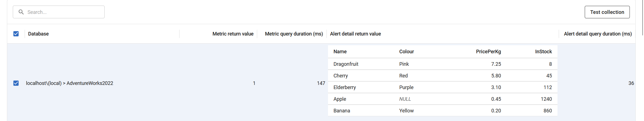This screenshot has width=644, height=121.
Task: Click the Test collection button
Action: click(607, 12)
